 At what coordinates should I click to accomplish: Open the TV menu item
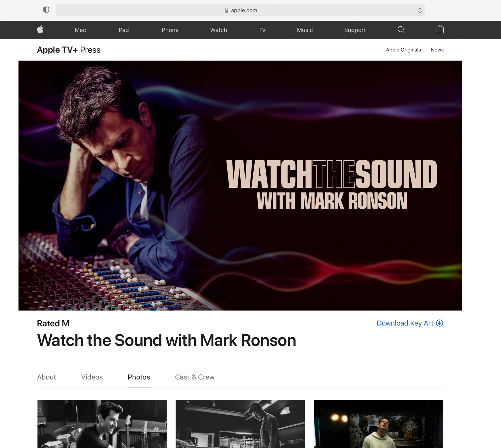click(x=262, y=30)
